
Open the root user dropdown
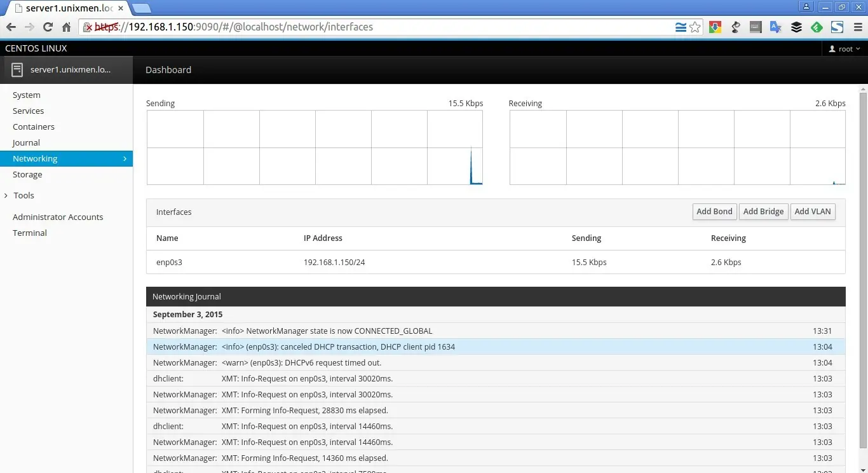pos(844,49)
